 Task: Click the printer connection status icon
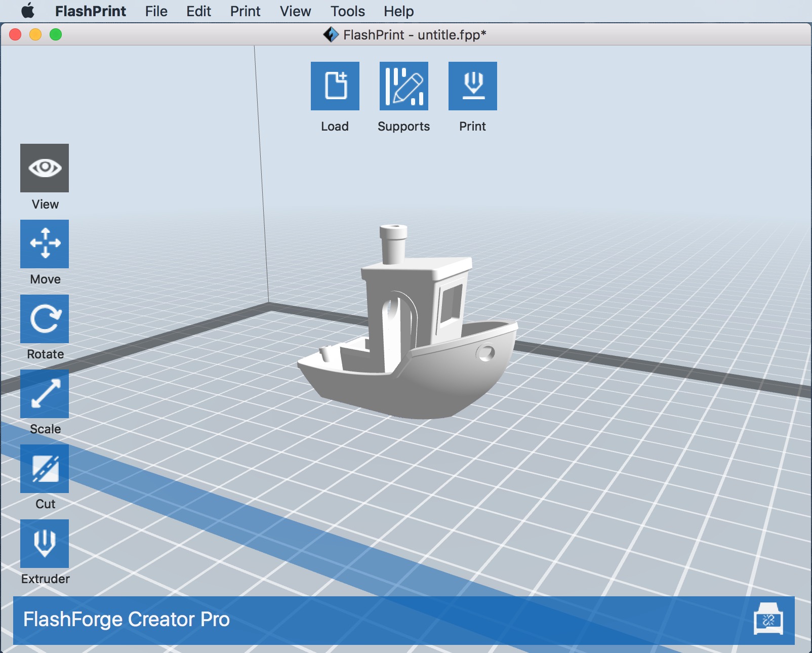tap(768, 620)
